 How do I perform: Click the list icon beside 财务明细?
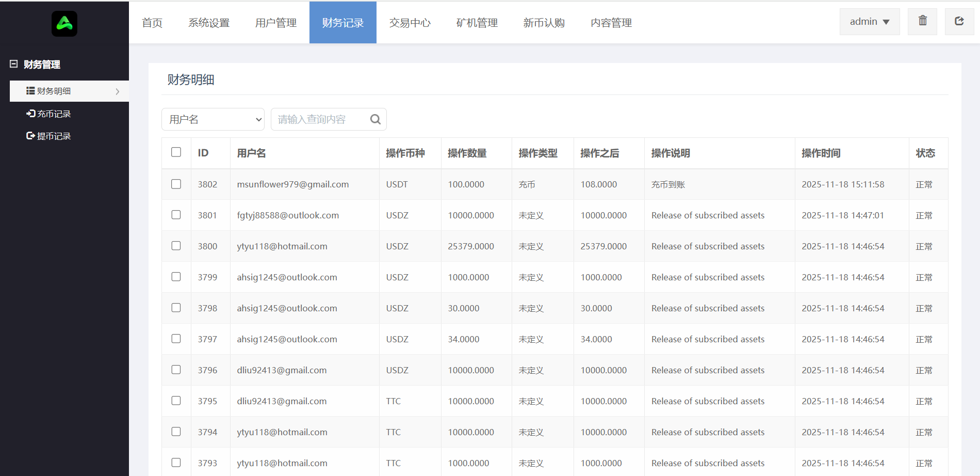click(x=30, y=91)
